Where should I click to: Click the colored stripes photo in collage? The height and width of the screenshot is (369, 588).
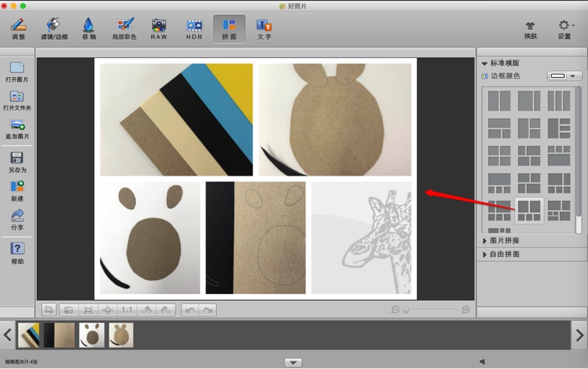(x=176, y=120)
